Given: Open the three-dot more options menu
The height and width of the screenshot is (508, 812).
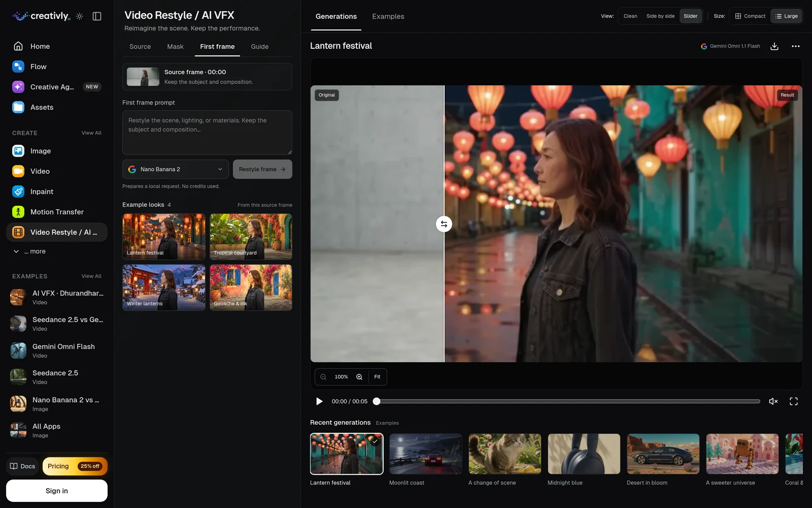Looking at the screenshot, I should 795,46.
